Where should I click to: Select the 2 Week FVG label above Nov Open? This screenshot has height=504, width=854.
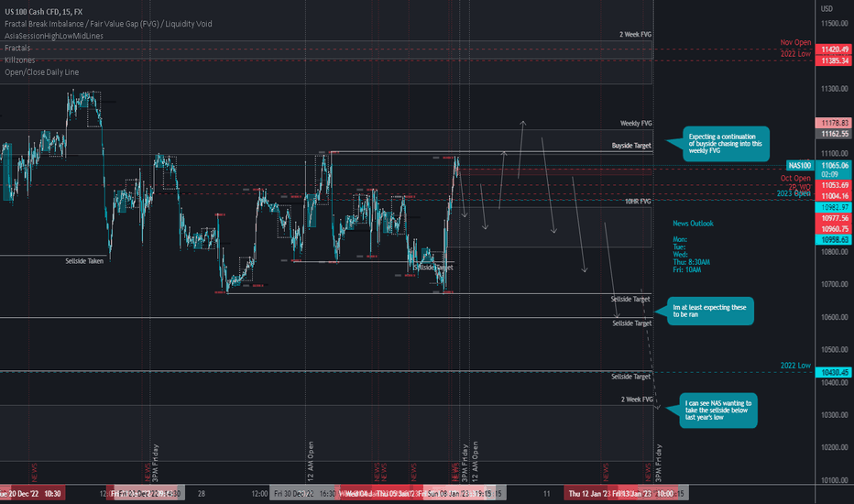tap(635, 34)
